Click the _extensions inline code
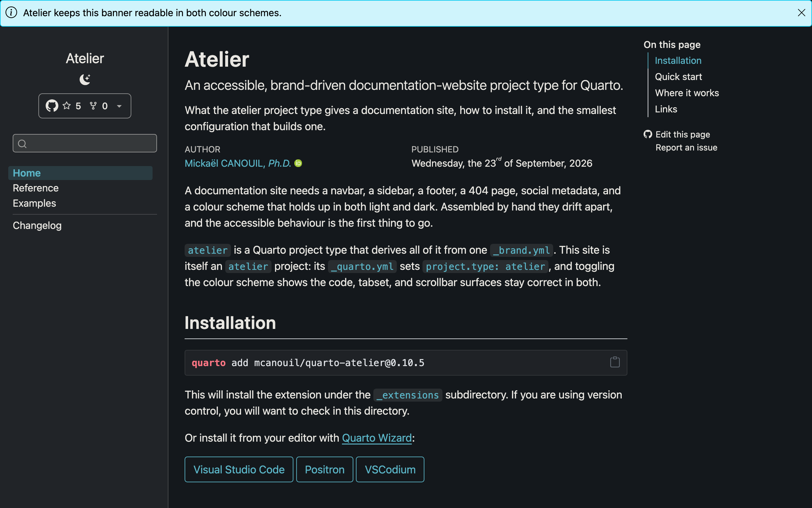Viewport: 812px width, 508px height. pyautogui.click(x=408, y=395)
